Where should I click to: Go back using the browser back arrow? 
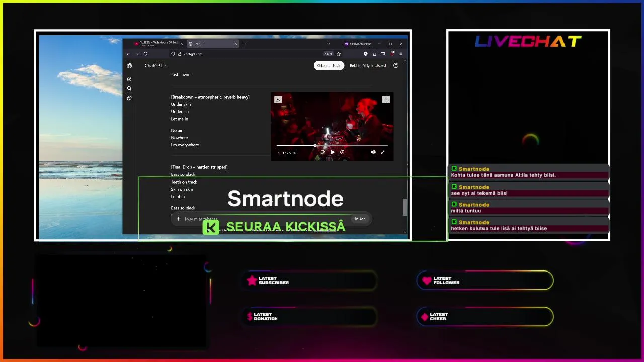[x=128, y=54]
